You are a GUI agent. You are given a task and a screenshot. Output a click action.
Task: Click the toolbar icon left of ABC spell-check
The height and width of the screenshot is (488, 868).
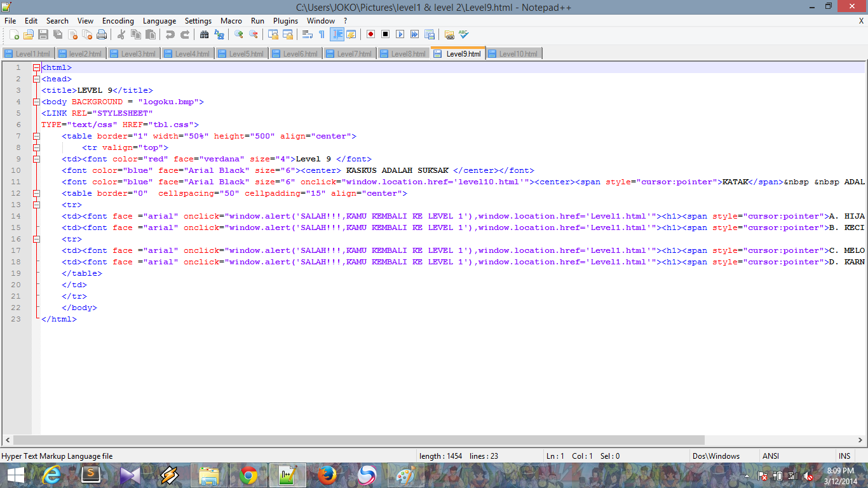coord(449,34)
